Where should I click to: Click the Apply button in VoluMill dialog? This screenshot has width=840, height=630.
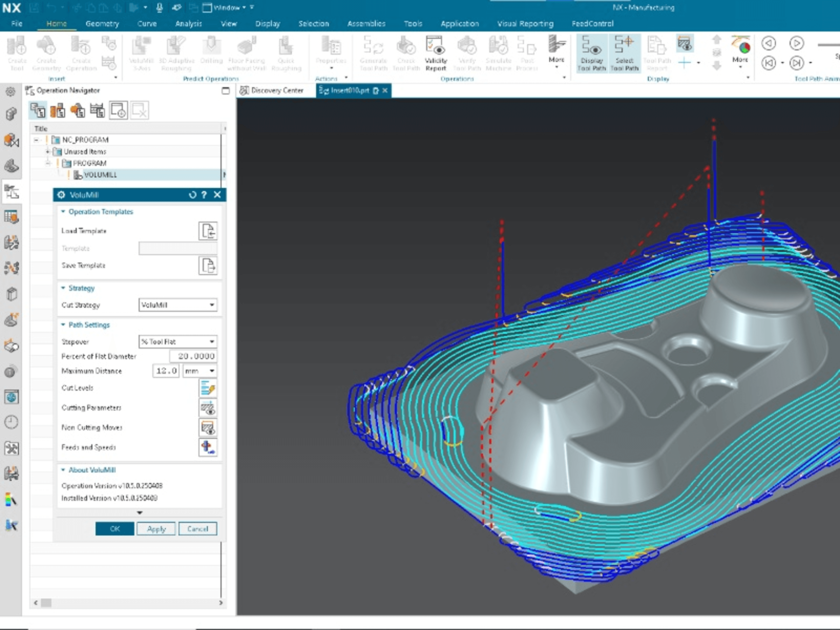156,529
